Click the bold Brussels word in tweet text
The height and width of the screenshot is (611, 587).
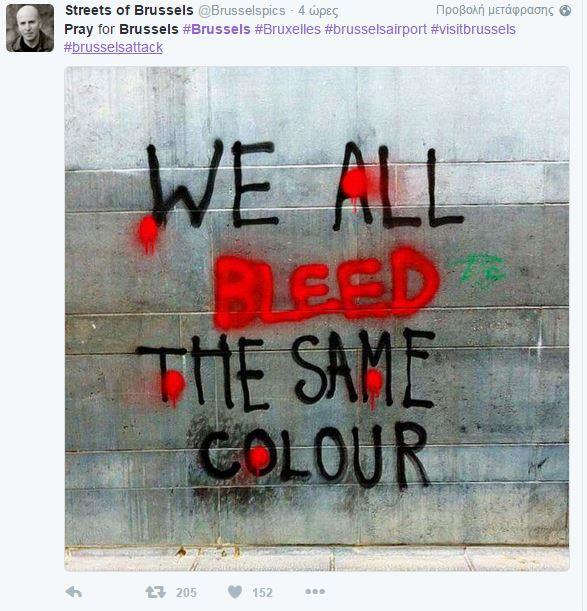[149, 29]
